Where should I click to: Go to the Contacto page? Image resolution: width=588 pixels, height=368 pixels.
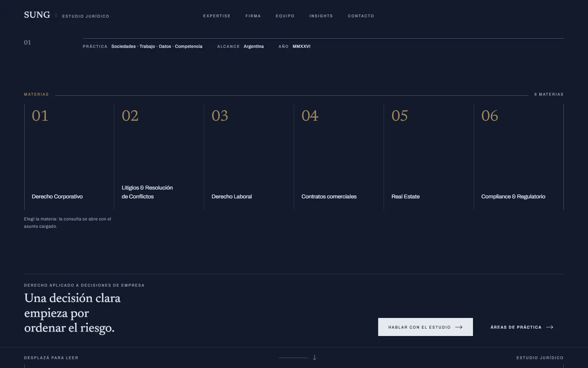(361, 16)
